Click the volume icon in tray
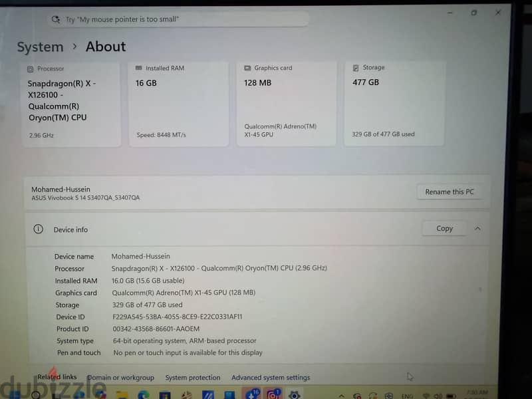The width and height of the screenshot is (532, 399). (438, 396)
